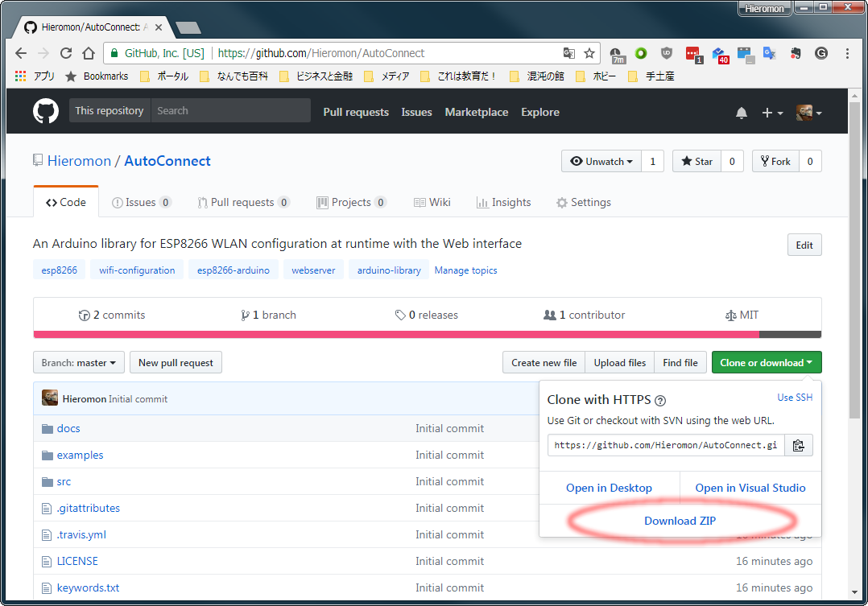Screen dimensions: 868x606
Task: Click the red extension icon with badge 1
Action: (693, 55)
